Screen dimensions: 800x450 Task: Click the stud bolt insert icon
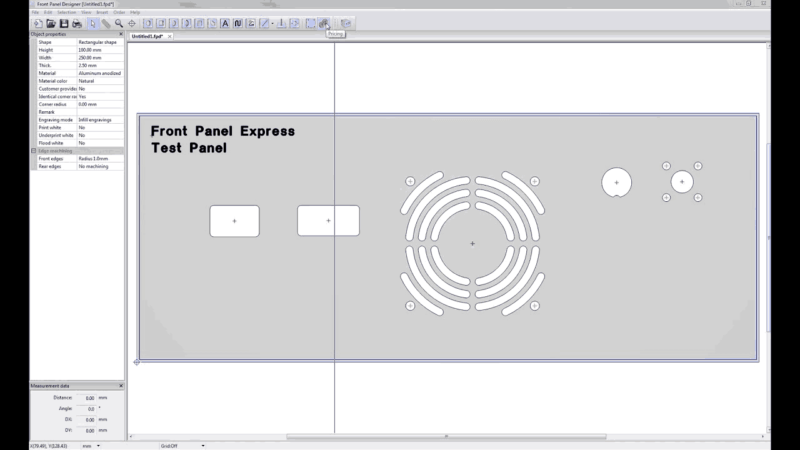tap(281, 23)
